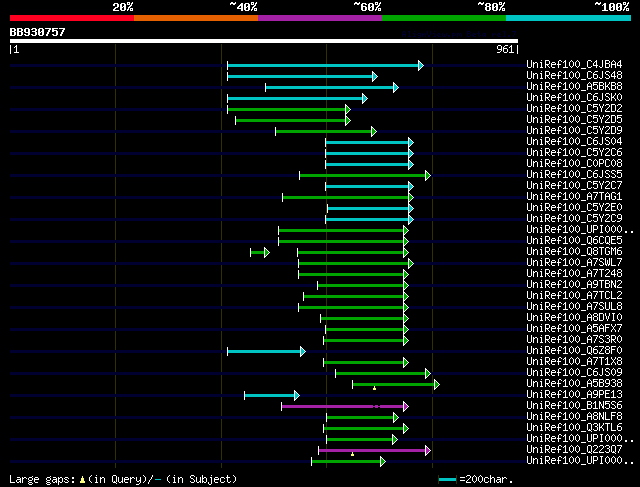Select the UniRef100_Q3KTL6 label
This screenshot has height=487, width=640.
[x=574, y=428]
